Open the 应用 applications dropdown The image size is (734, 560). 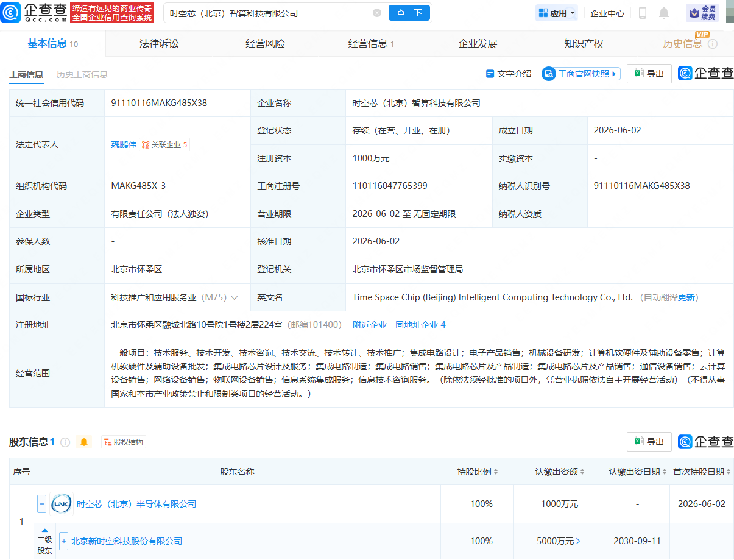pos(557,13)
